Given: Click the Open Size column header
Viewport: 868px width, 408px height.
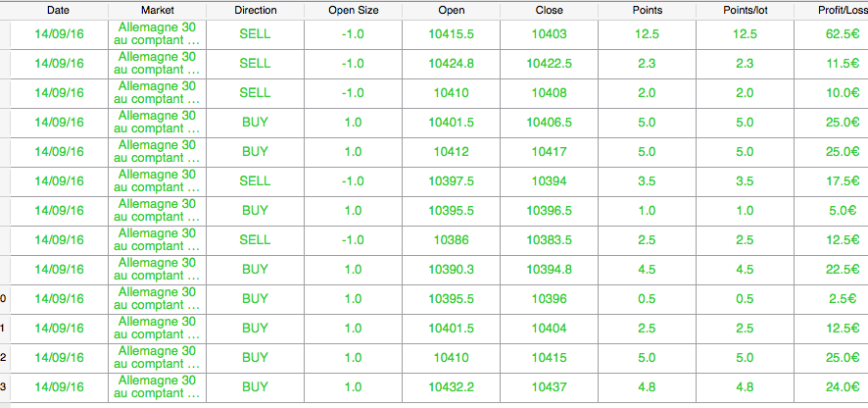Looking at the screenshot, I should tap(354, 11).
